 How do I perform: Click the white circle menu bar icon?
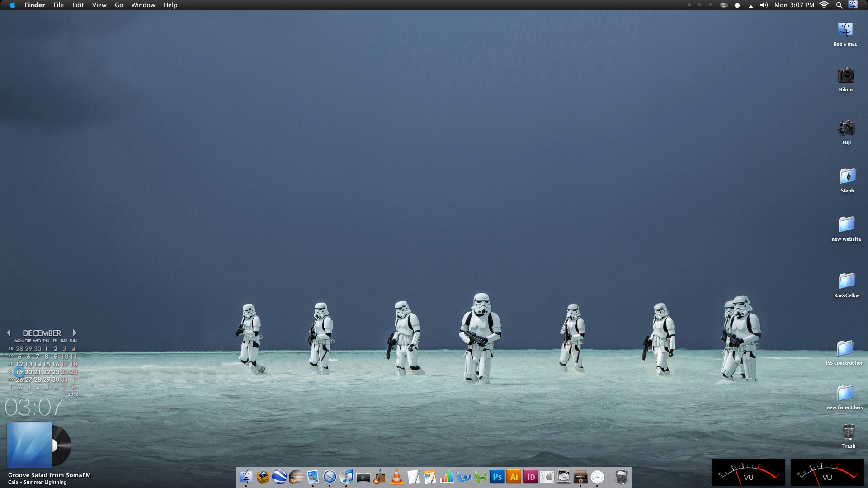tap(737, 5)
